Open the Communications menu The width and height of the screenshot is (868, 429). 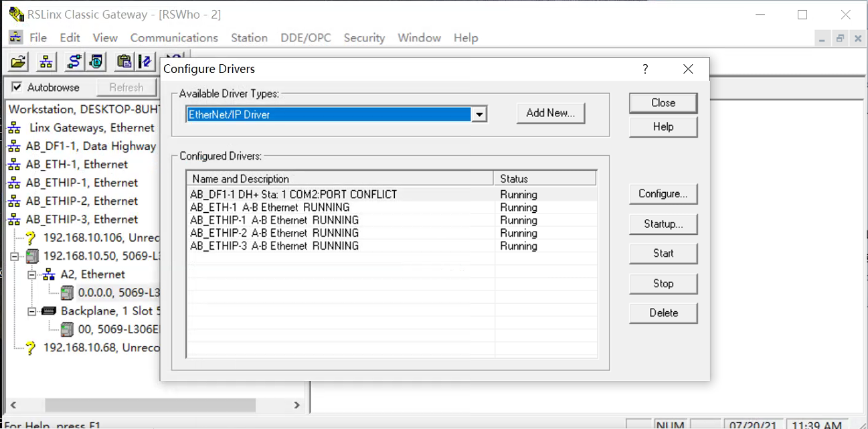(x=174, y=37)
